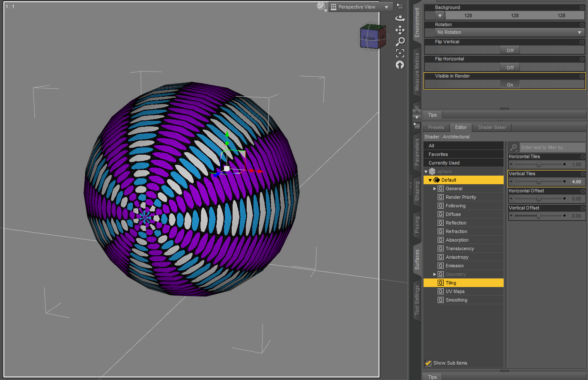The height and width of the screenshot is (380, 588).
Task: Switch to the Shader Baker tab
Action: [x=492, y=127]
